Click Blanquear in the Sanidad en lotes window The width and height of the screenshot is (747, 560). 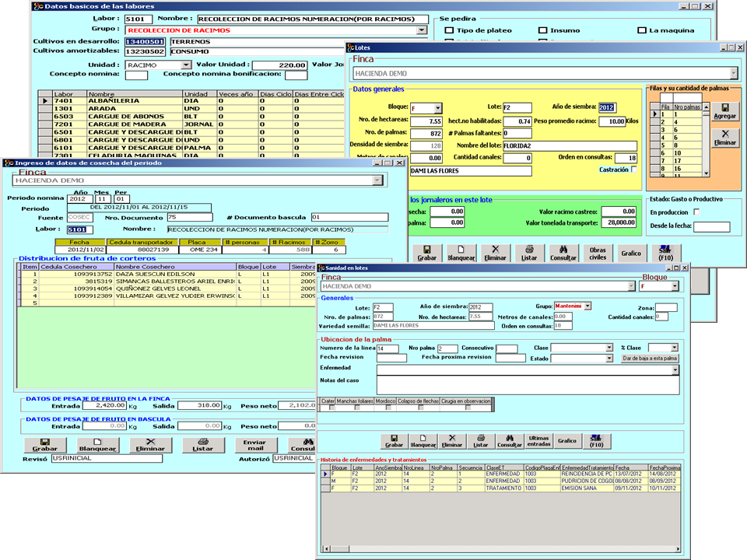click(x=423, y=441)
